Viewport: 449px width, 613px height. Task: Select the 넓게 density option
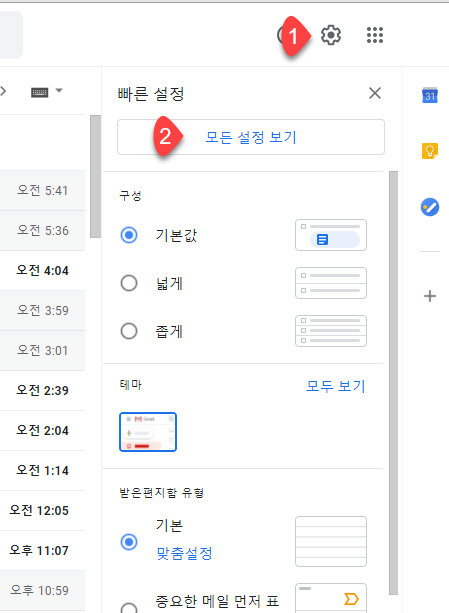point(129,283)
